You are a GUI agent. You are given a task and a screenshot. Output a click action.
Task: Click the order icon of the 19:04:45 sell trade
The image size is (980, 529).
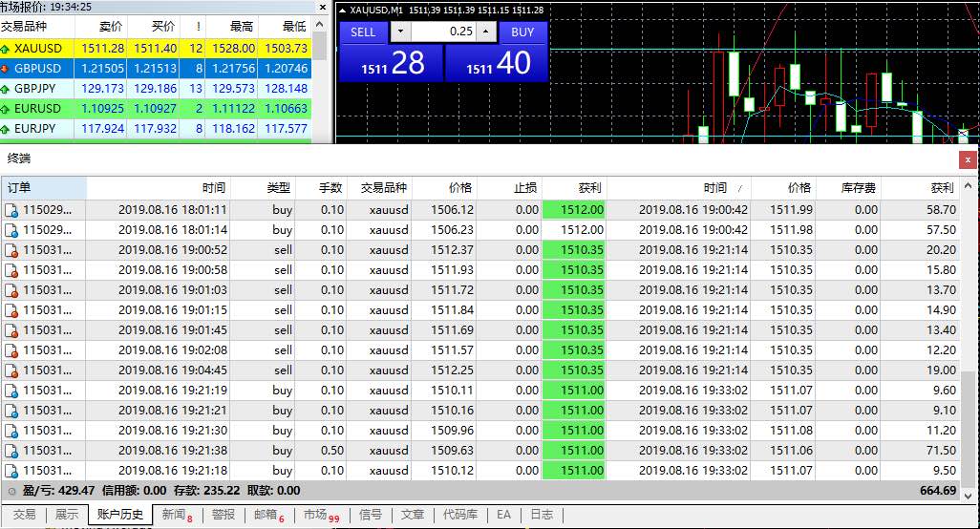pyautogui.click(x=11, y=370)
